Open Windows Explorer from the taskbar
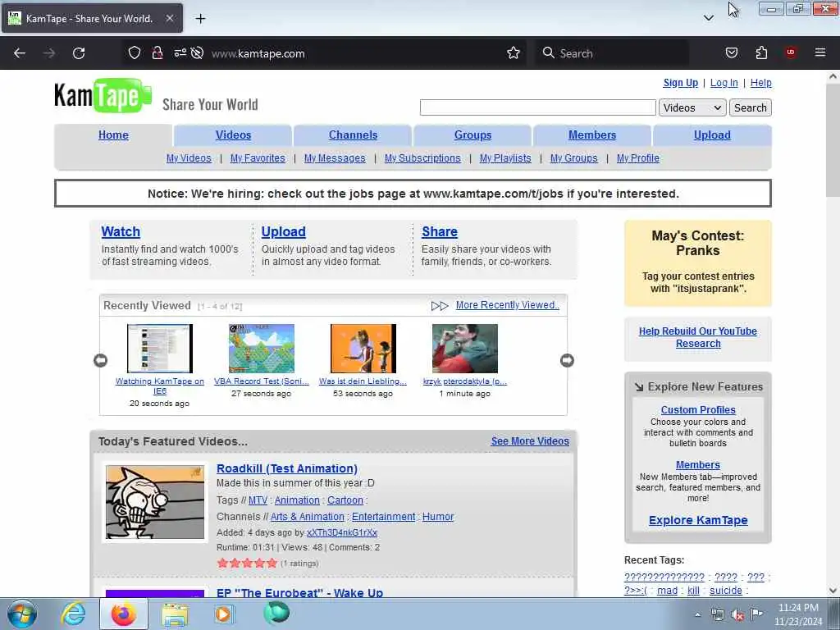This screenshot has height=630, width=840. tap(176, 614)
